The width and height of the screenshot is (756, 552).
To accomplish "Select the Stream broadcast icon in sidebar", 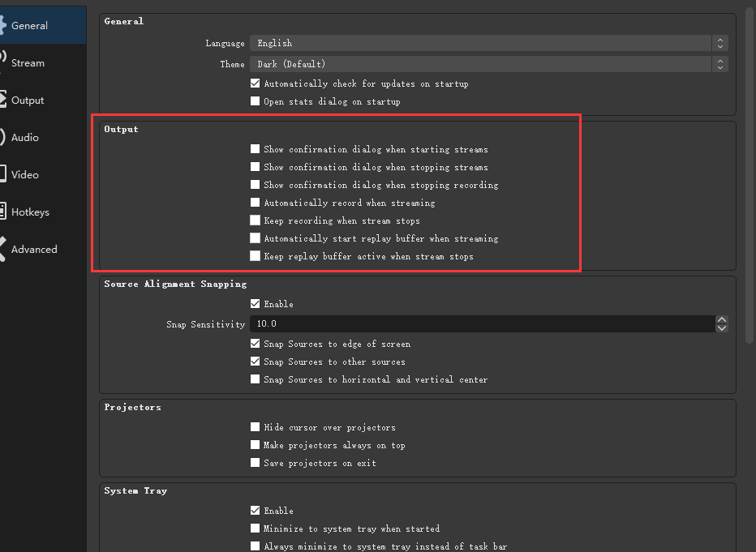I will (2, 62).
